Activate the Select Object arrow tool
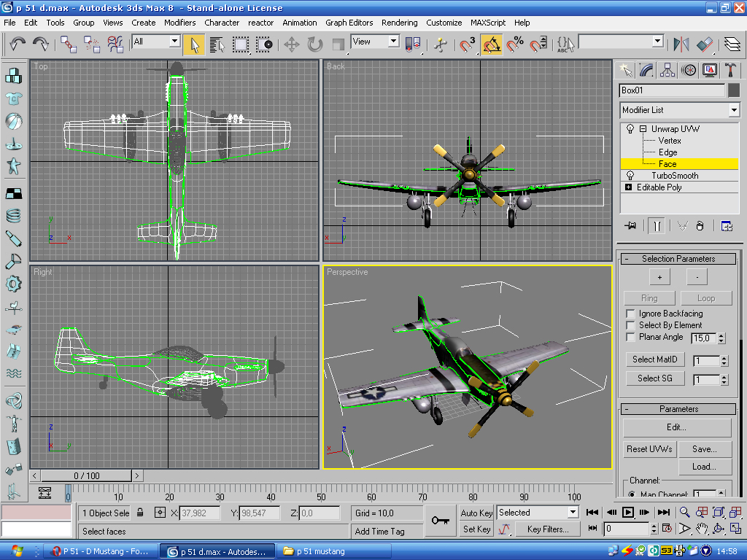 194,44
